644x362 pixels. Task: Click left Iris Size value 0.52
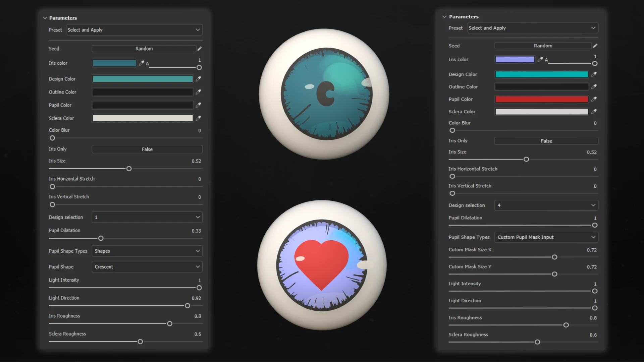[197, 161]
